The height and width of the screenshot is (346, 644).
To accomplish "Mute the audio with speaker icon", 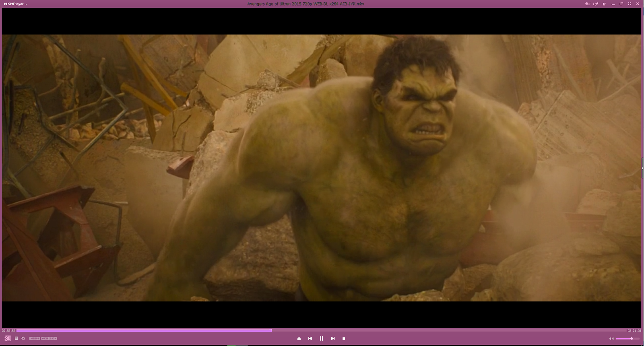I will pyautogui.click(x=611, y=339).
